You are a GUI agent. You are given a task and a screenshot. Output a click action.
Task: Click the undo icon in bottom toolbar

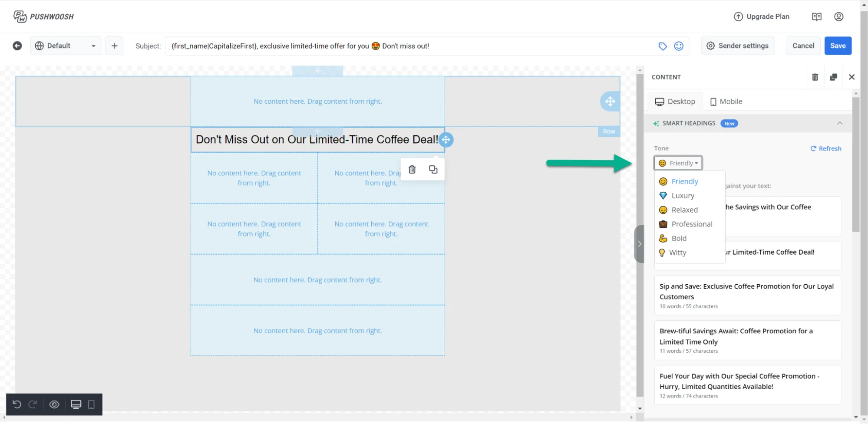tap(17, 404)
